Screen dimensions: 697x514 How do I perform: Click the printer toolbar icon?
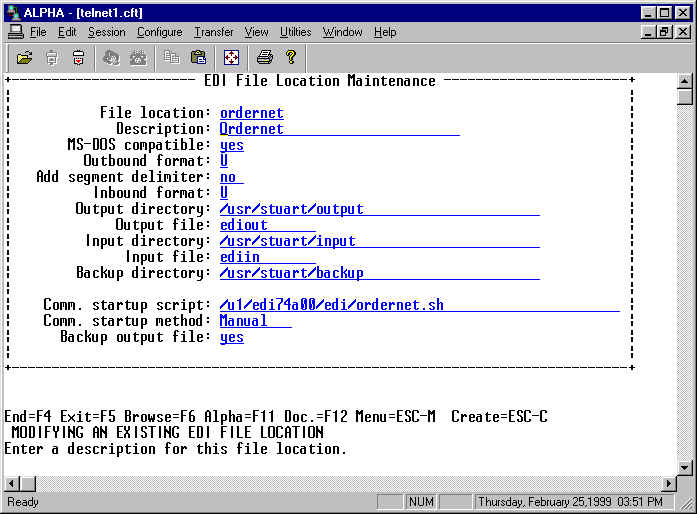(x=264, y=57)
